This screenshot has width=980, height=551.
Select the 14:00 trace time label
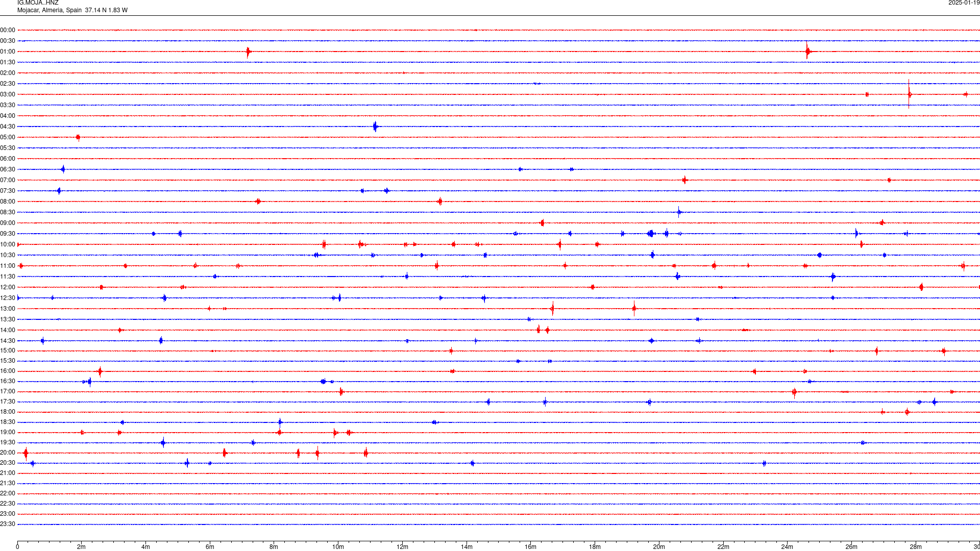[x=8, y=330]
